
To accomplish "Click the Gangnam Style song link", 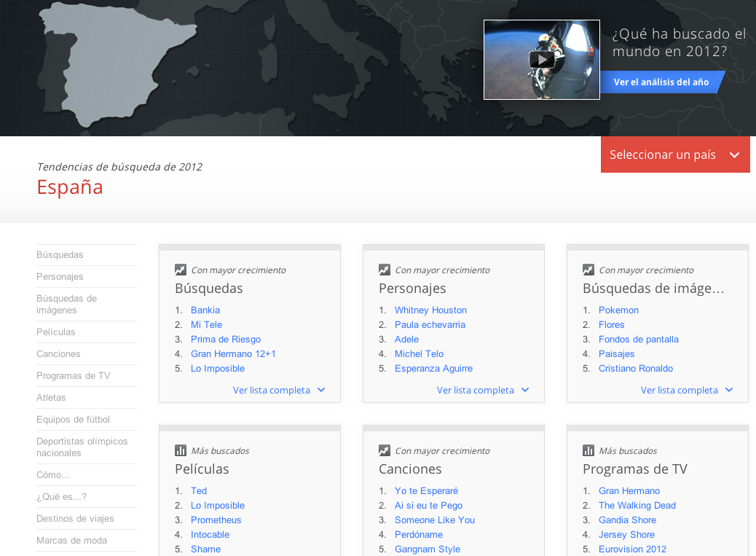I will click(x=428, y=549).
